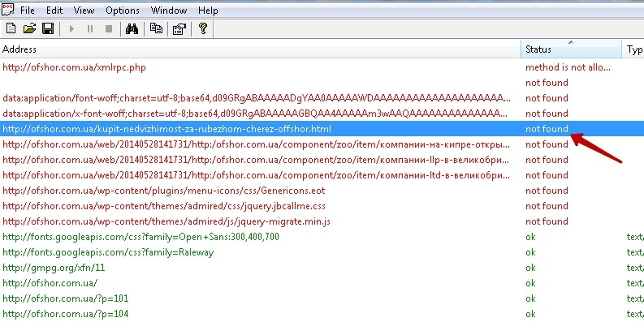644x322 pixels.
Task: Open the View menu
Action: click(x=84, y=11)
